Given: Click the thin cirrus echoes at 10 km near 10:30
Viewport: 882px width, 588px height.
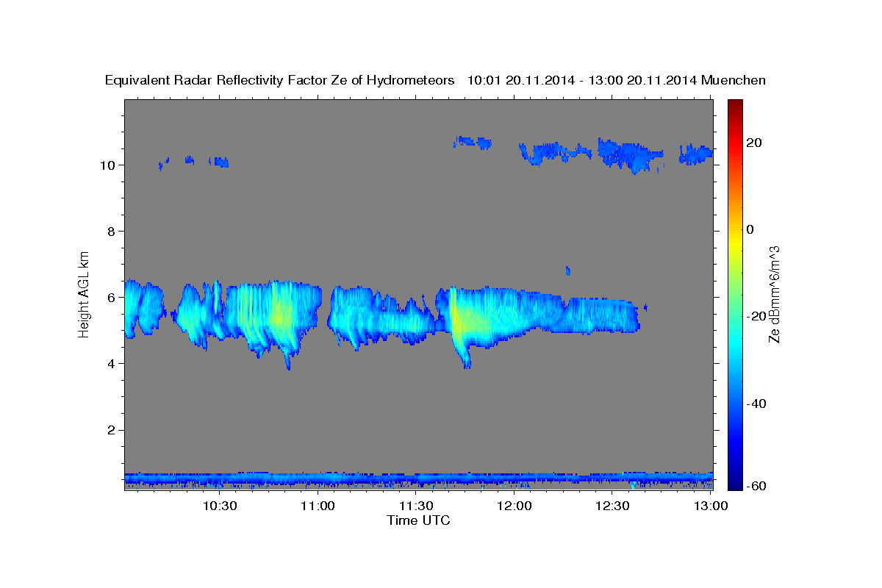Looking at the screenshot, I should (218, 162).
